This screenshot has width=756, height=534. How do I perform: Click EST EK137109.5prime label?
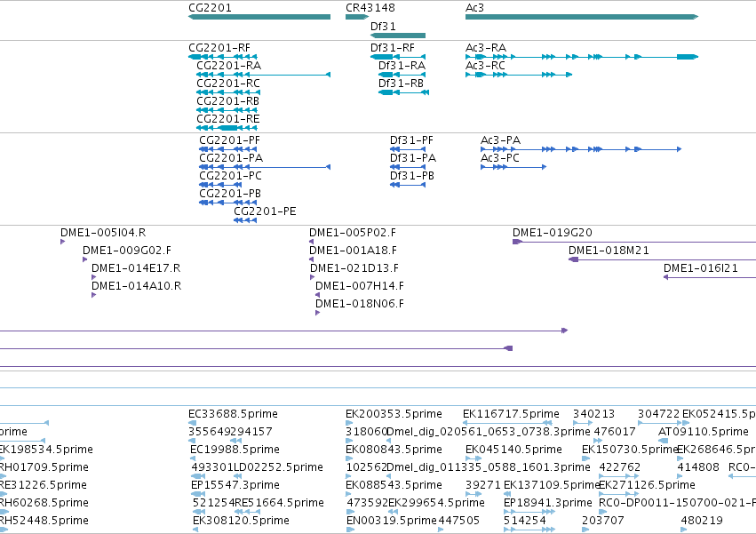coord(551,486)
